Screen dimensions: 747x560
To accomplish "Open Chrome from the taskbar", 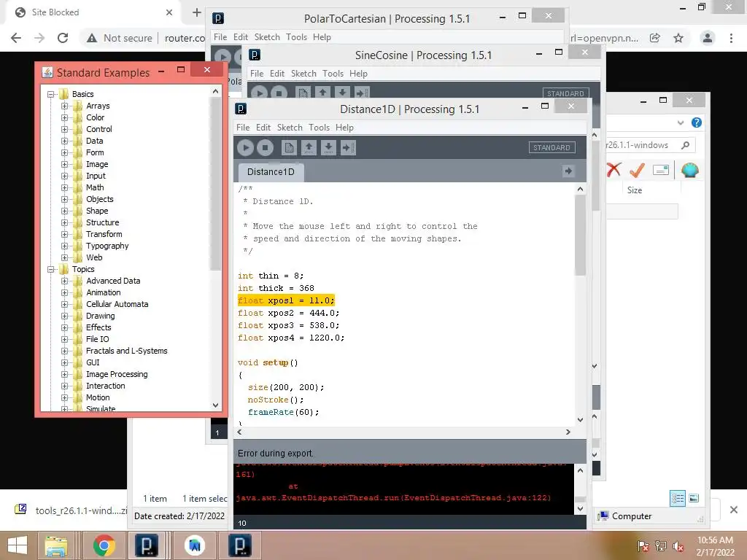I will [104, 545].
